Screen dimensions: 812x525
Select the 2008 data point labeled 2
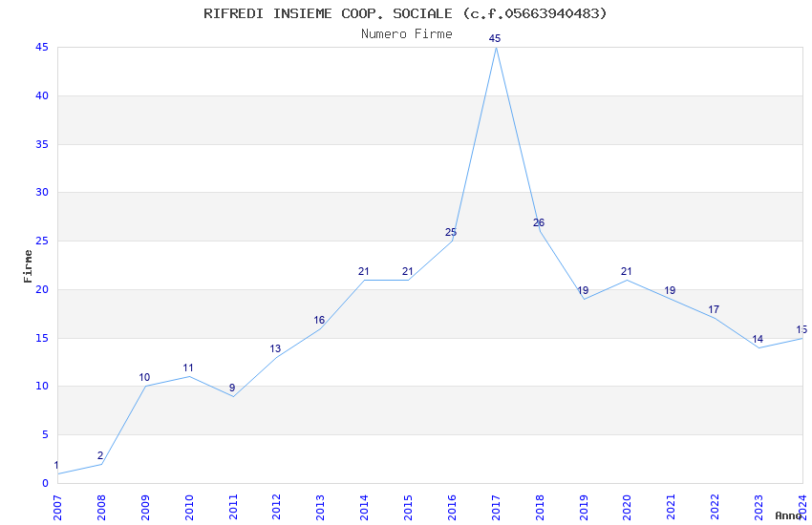100,455
